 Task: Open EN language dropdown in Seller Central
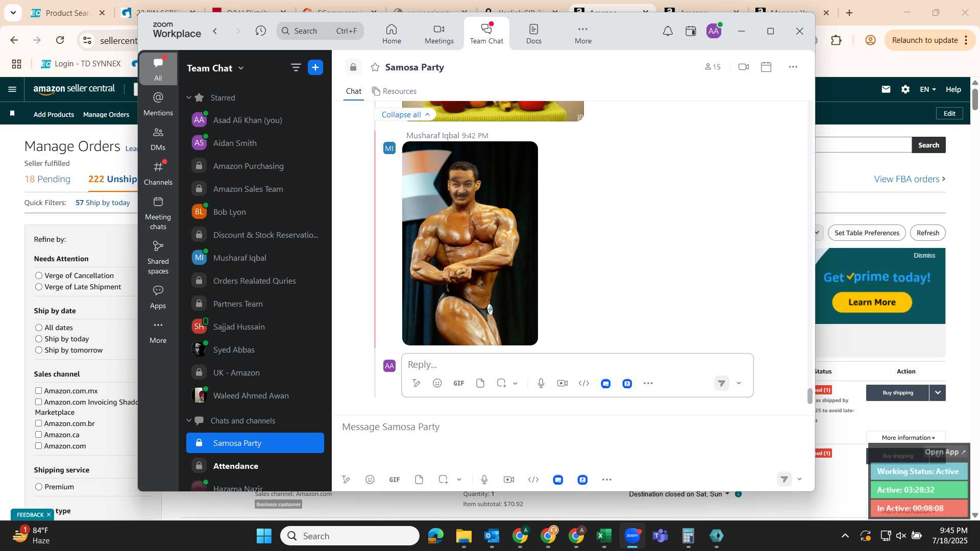coord(927,89)
